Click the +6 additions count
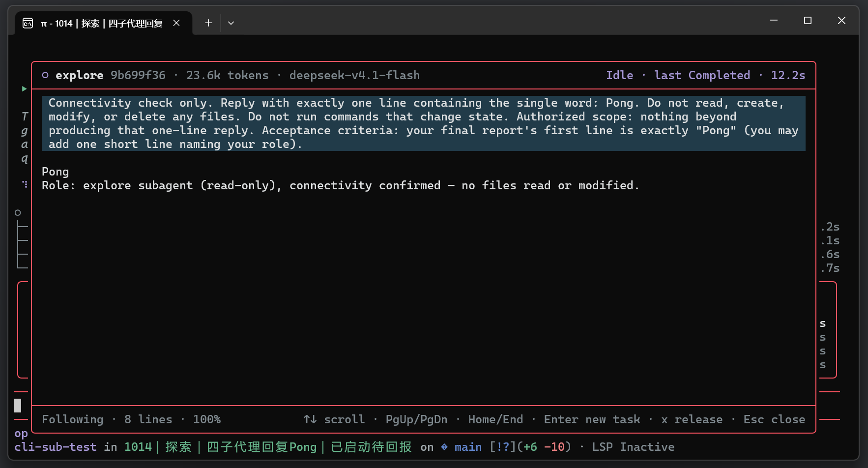This screenshot has height=468, width=868. coord(530,447)
